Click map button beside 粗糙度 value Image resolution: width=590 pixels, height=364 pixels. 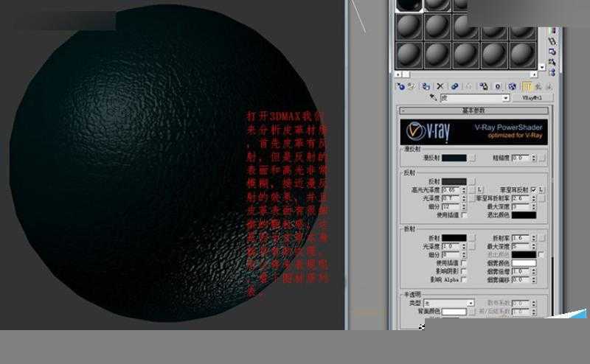[542, 158]
